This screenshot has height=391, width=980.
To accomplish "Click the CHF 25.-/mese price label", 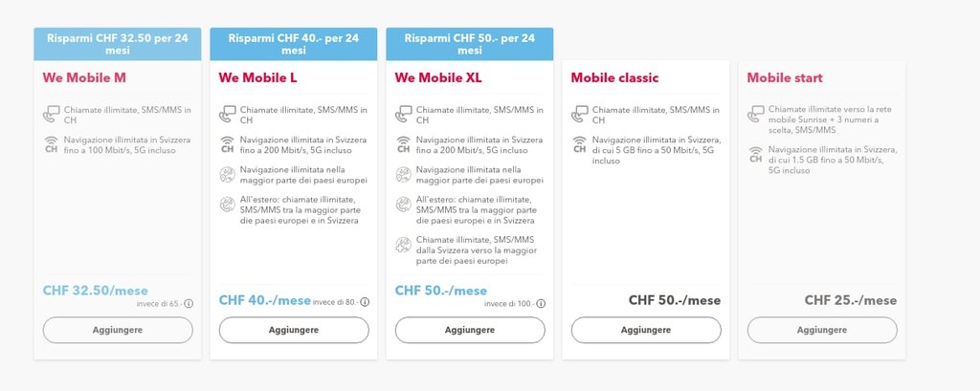I will 850,300.
